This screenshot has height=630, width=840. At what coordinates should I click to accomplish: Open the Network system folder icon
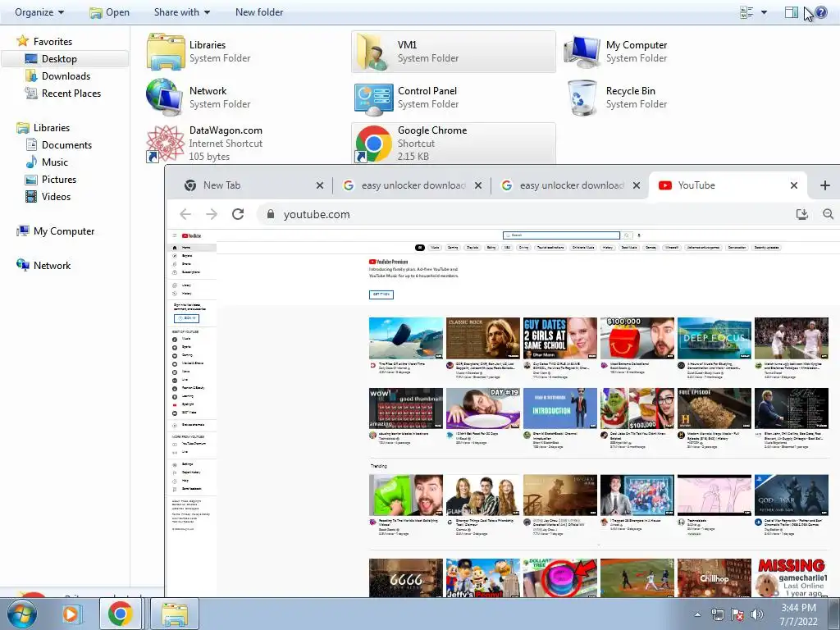point(164,97)
